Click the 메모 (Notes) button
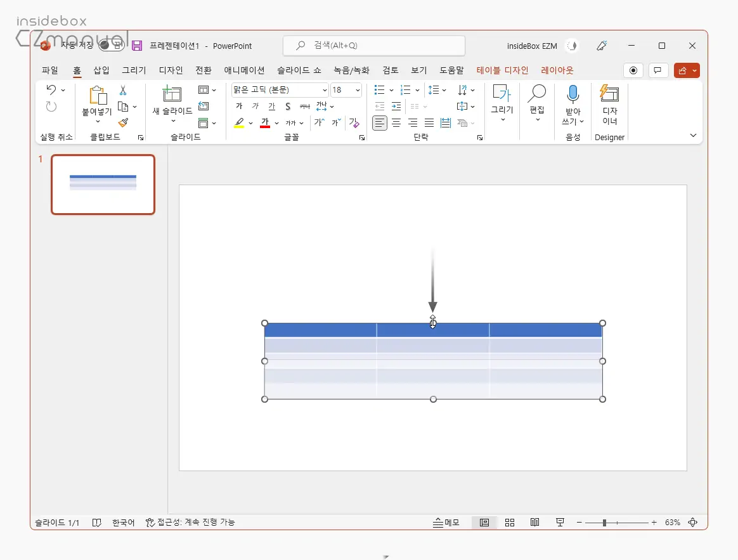The height and width of the screenshot is (560, 738). pos(446,523)
